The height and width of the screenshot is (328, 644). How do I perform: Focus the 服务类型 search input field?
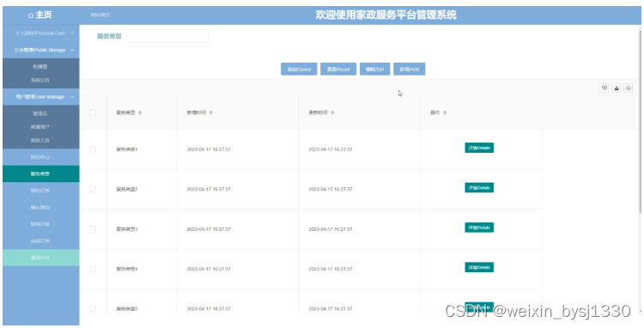tap(167, 36)
